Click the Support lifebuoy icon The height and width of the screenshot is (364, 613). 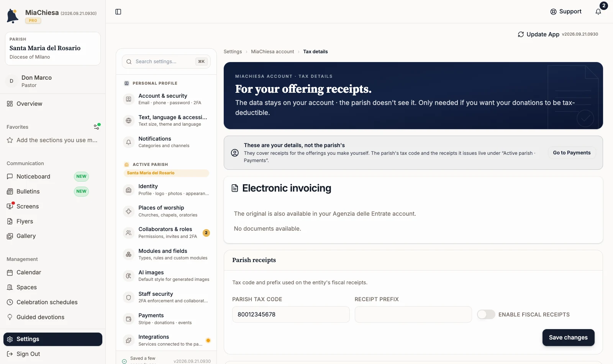coord(553,11)
